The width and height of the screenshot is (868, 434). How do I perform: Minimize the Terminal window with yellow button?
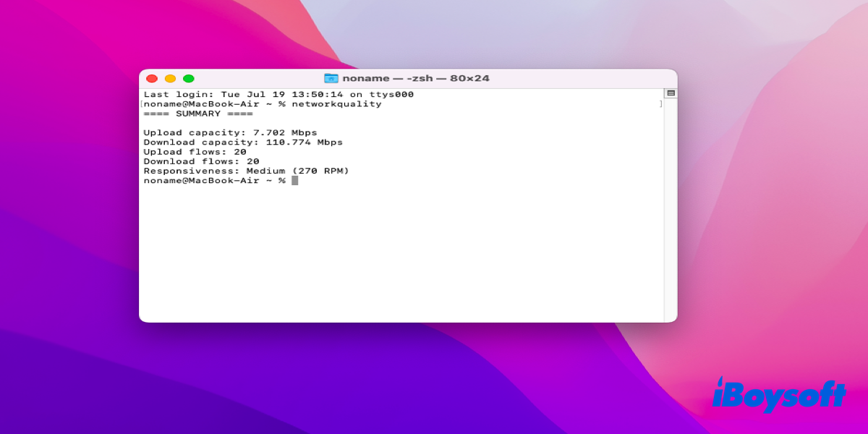[171, 79]
